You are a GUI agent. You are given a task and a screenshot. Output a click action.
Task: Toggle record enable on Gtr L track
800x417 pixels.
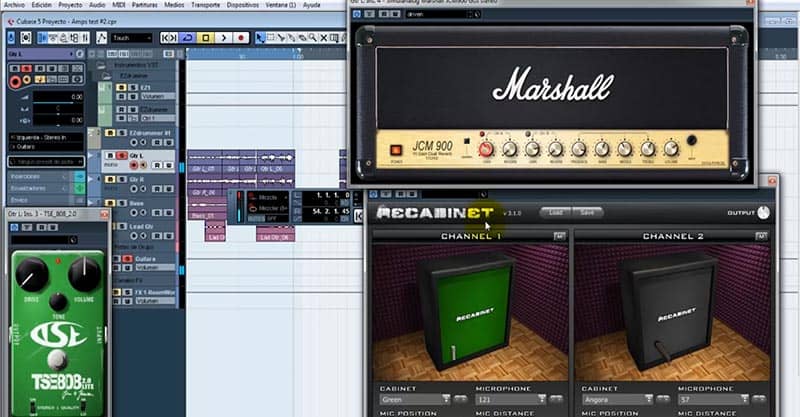click(x=134, y=165)
